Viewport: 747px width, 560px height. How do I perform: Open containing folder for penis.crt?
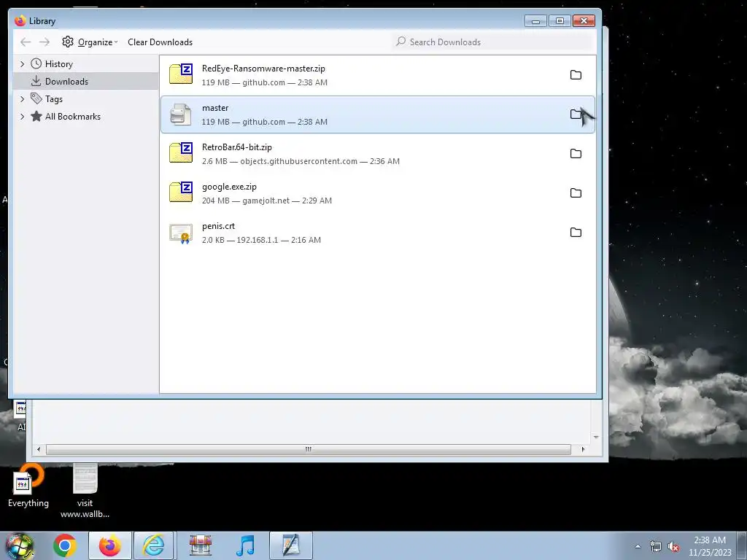(x=576, y=233)
